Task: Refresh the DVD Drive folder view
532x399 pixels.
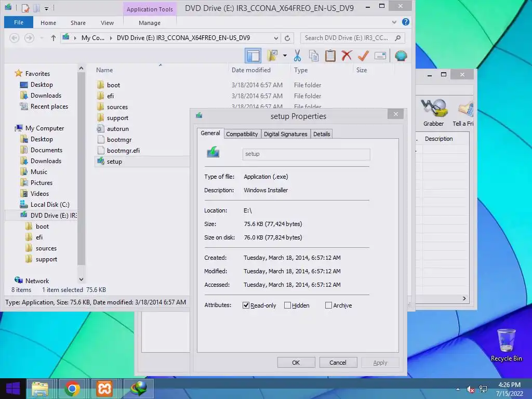Action: coord(287,38)
